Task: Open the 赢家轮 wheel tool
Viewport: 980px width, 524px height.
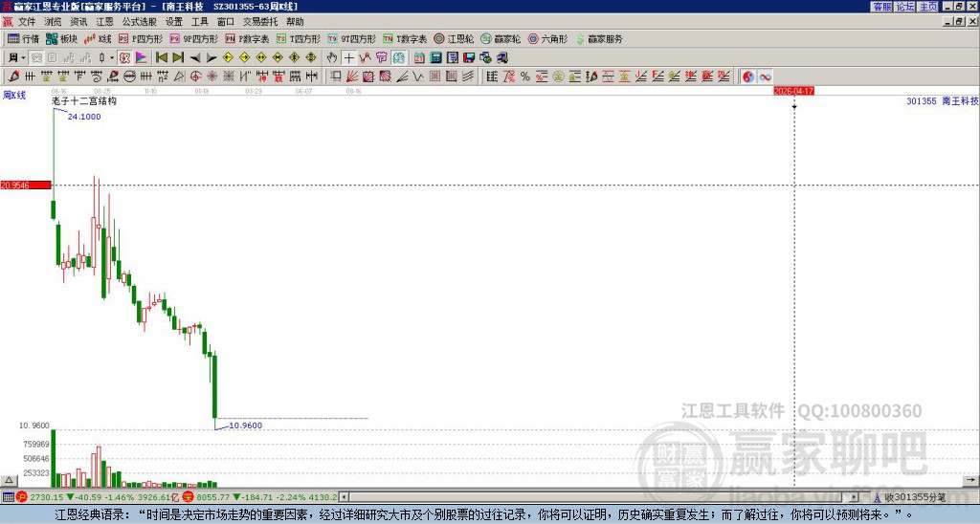Action: click(501, 38)
